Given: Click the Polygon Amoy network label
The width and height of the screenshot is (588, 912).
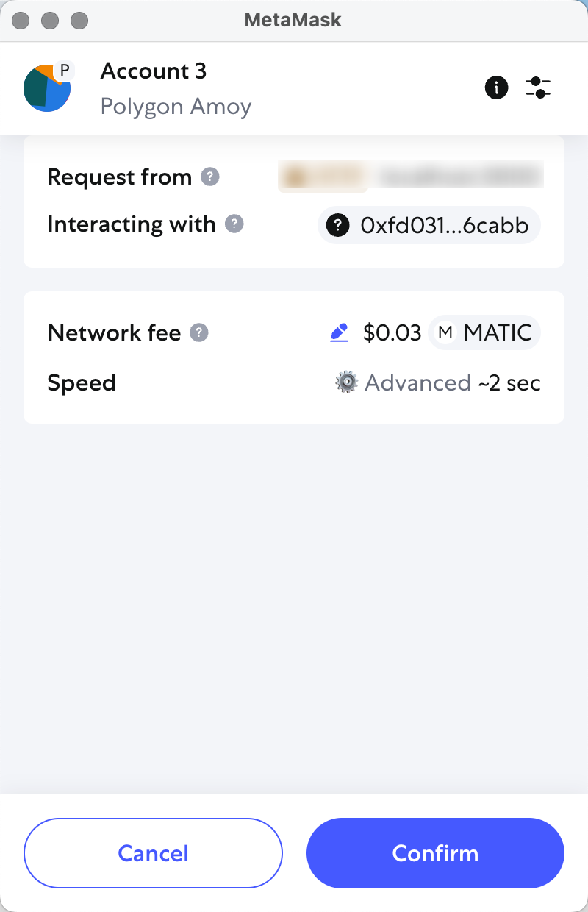Looking at the screenshot, I should point(176,107).
